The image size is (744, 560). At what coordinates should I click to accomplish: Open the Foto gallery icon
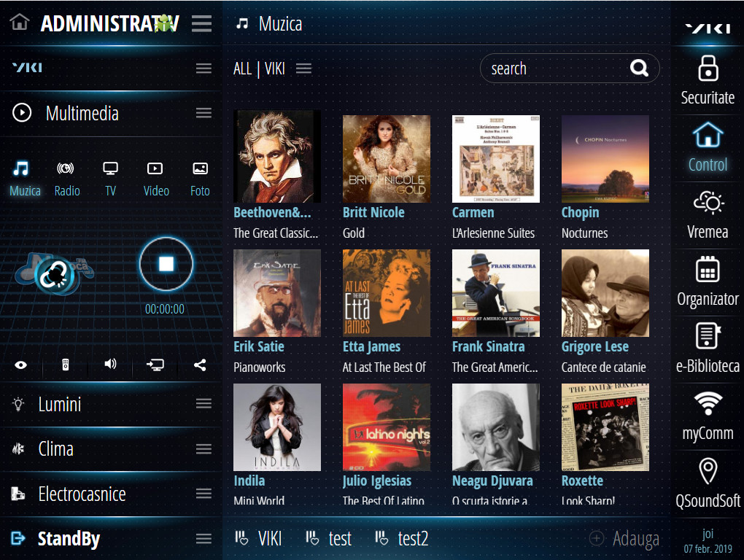199,176
